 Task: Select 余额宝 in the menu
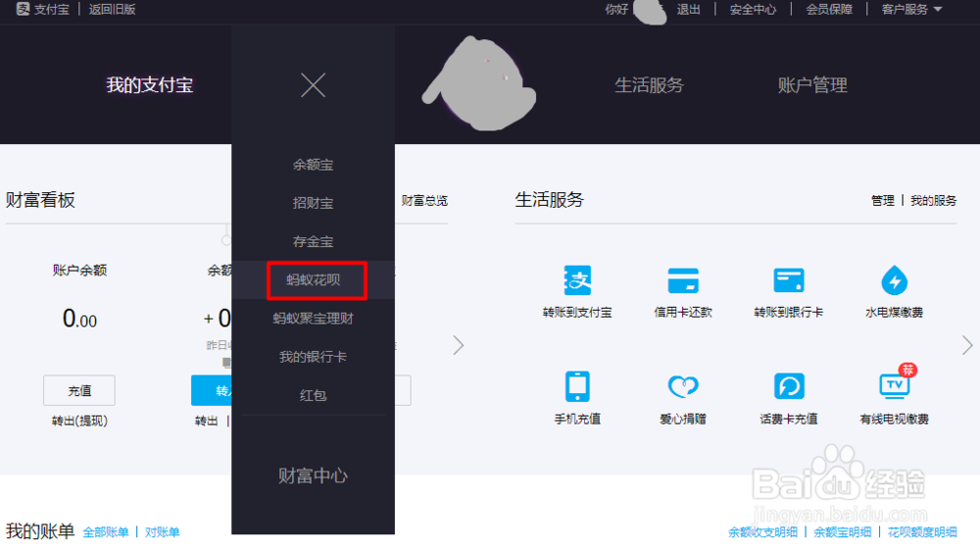(x=314, y=165)
